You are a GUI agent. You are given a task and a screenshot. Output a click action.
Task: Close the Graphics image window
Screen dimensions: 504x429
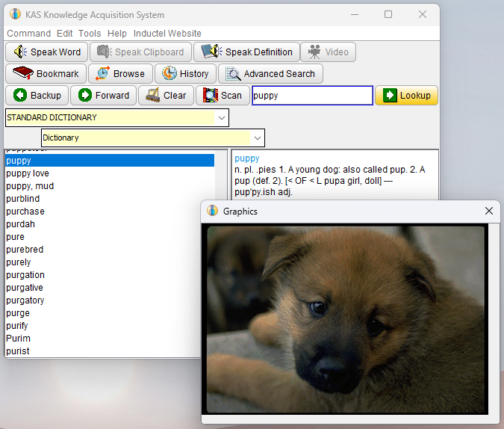[x=489, y=211]
